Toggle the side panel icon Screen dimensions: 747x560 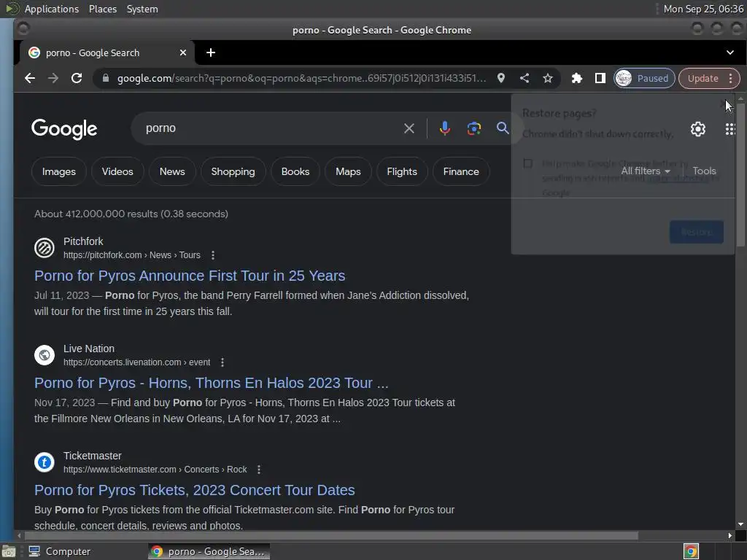click(600, 78)
